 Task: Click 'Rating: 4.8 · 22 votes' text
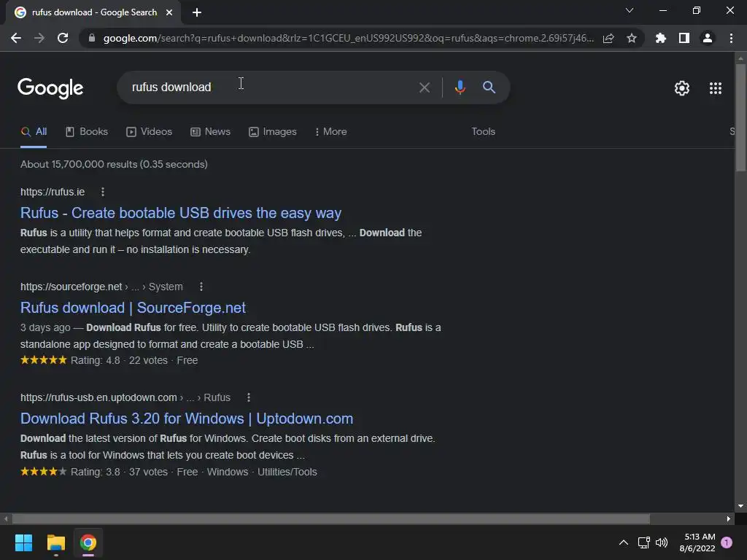(119, 360)
